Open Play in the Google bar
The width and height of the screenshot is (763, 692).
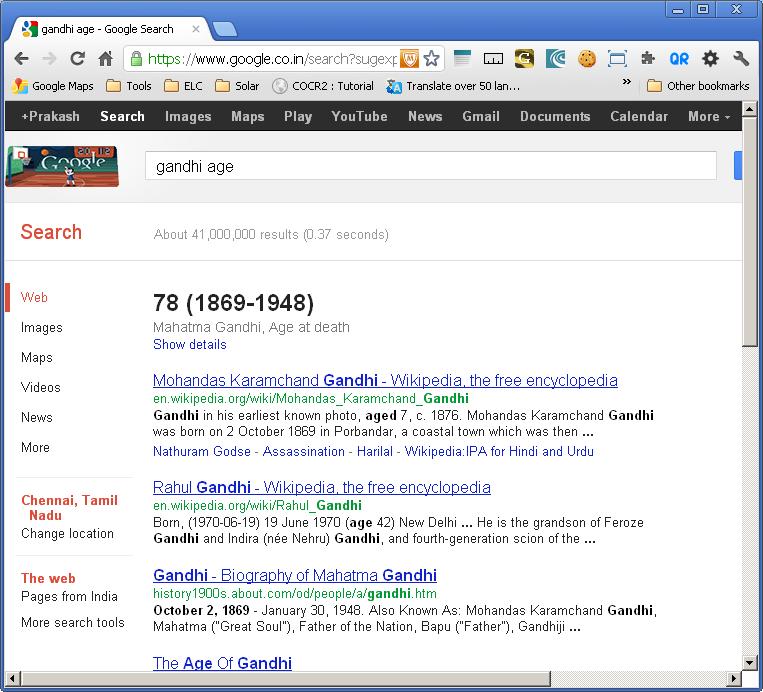(298, 116)
